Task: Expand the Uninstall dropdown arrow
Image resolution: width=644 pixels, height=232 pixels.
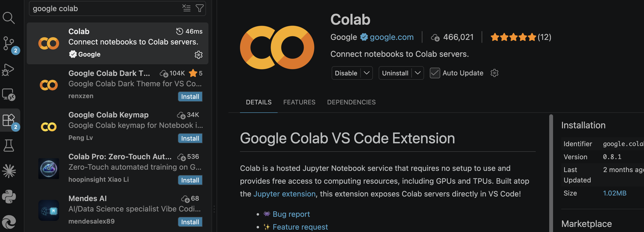Action: (x=418, y=73)
